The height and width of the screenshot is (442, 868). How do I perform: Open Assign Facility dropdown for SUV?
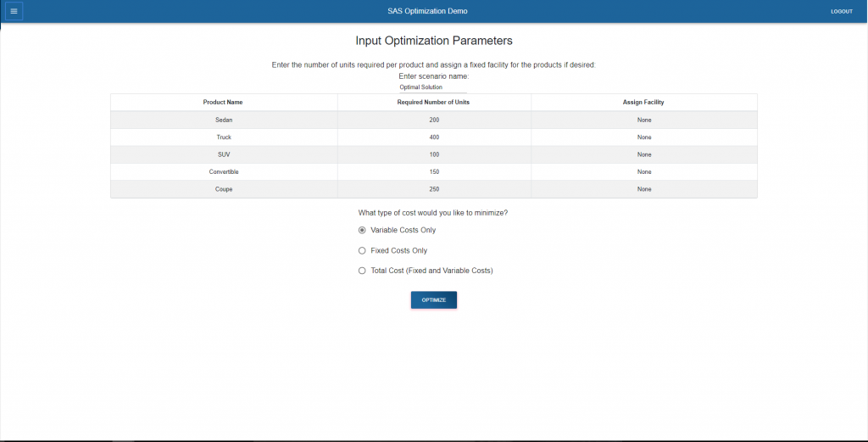[x=644, y=154]
